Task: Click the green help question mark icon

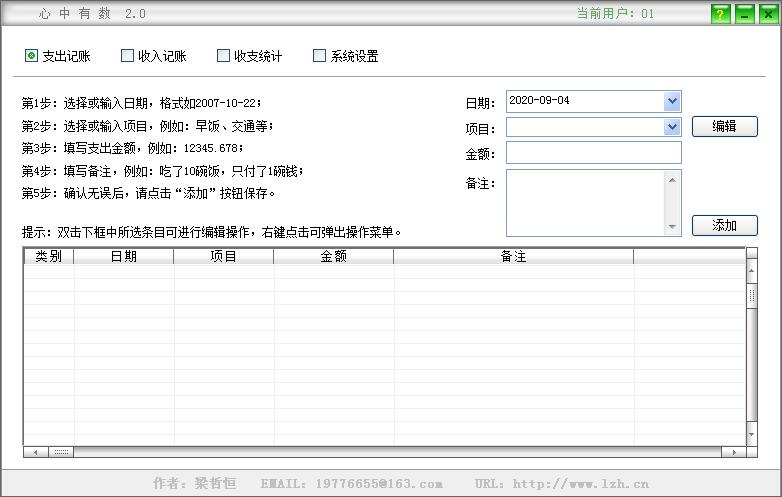Action: (x=720, y=14)
